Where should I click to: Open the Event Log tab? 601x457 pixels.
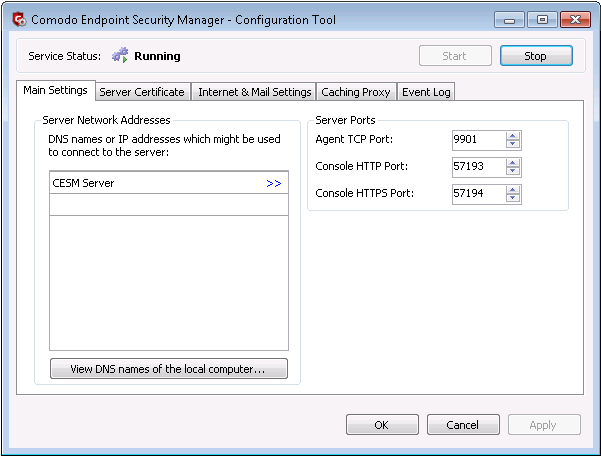tap(426, 92)
